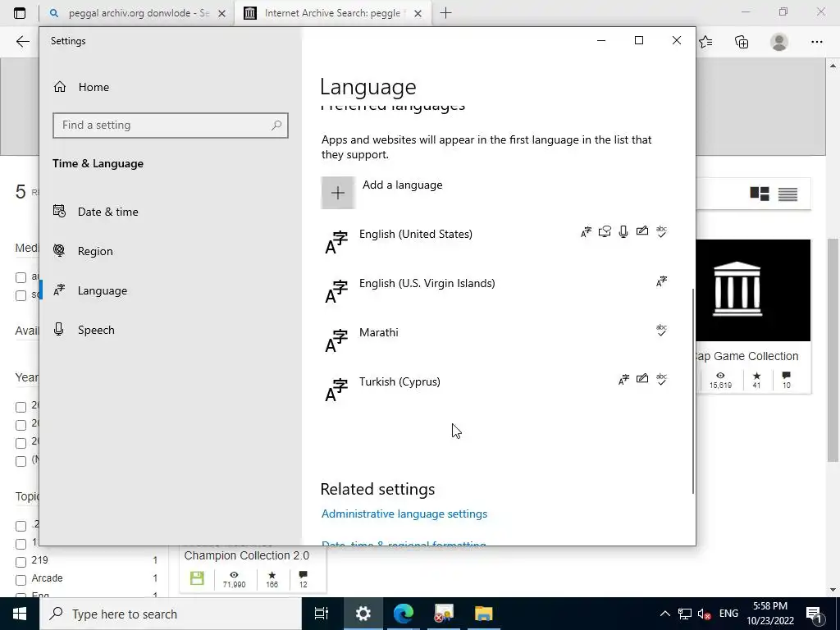Screen dimensions: 840x630
Task: Click handwriting icon for Turkish (Cyprus)
Action: tap(642, 379)
